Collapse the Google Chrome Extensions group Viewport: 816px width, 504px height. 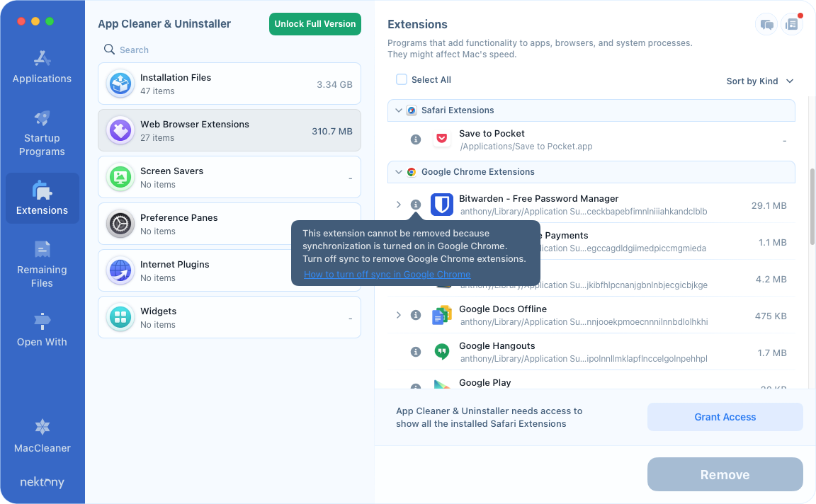tap(399, 171)
